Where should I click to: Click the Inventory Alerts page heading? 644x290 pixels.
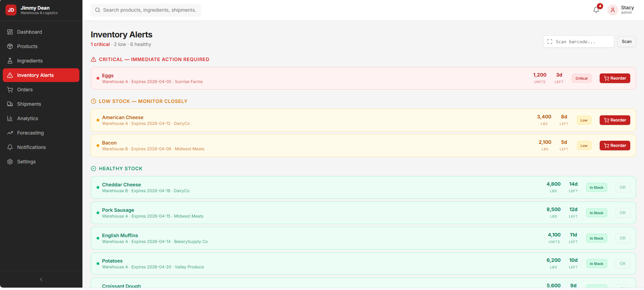[122, 35]
